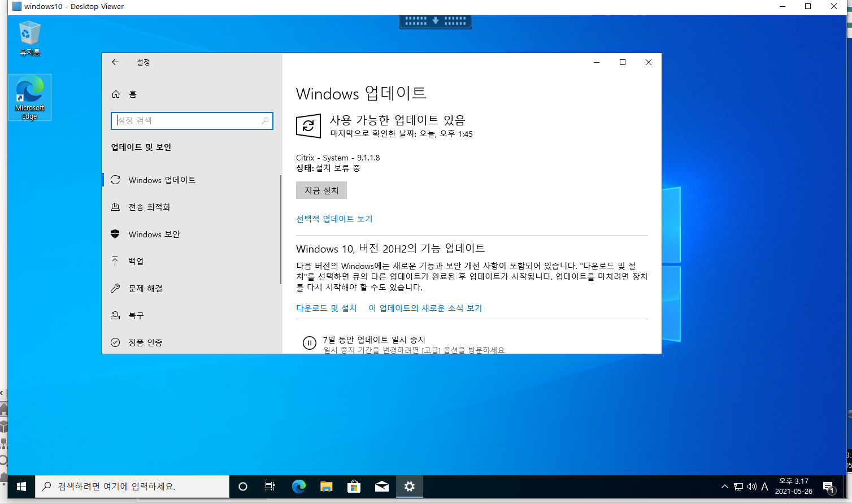Image resolution: width=852 pixels, height=504 pixels.
Task: Open File Explorer from the taskbar
Action: [x=327, y=486]
